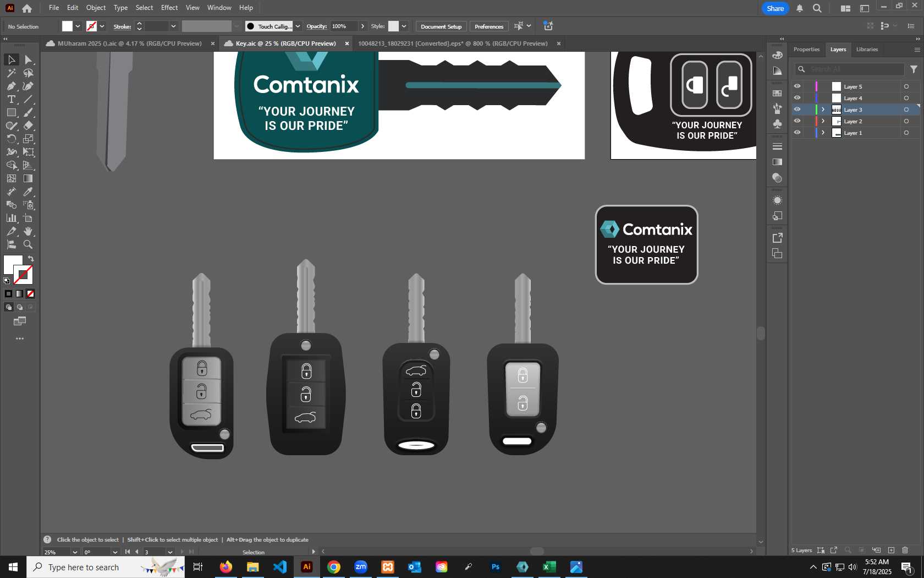Hide Layer 2 visibility eye
This screenshot has width=924, height=578.
[x=797, y=121]
